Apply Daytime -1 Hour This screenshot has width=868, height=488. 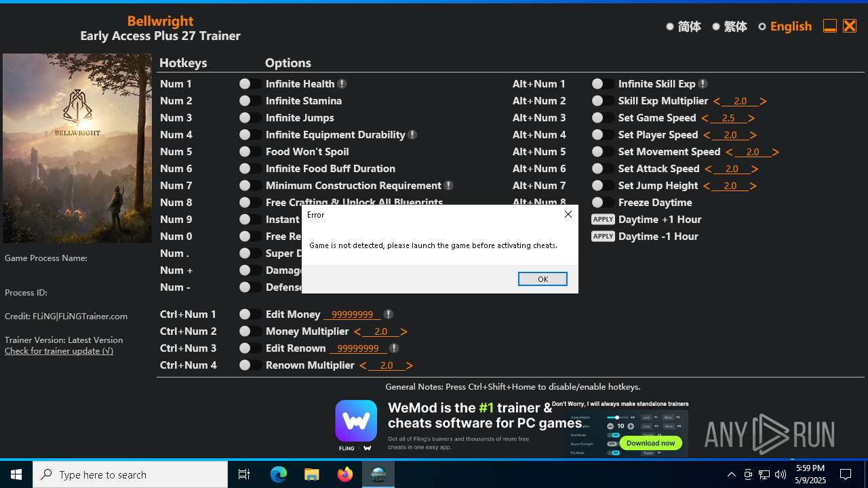603,237
